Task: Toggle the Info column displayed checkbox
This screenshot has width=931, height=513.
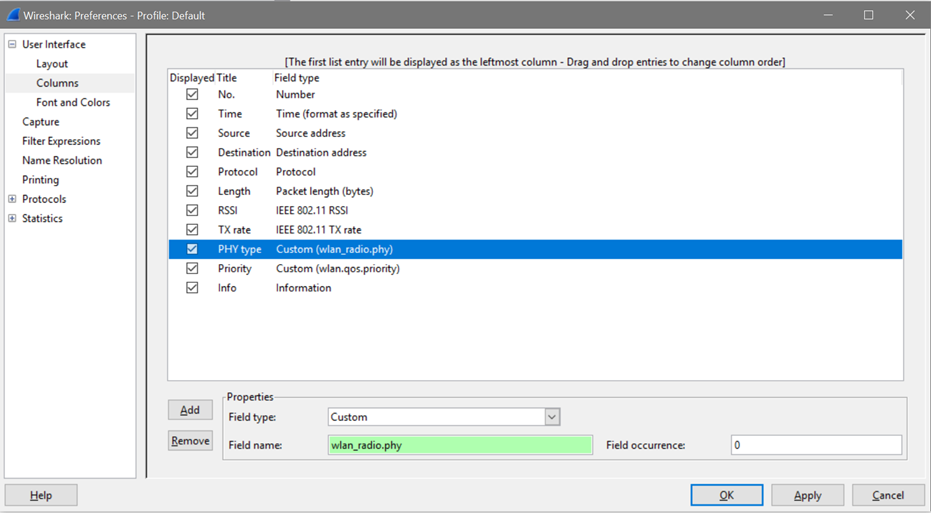Action: pyautogui.click(x=192, y=287)
